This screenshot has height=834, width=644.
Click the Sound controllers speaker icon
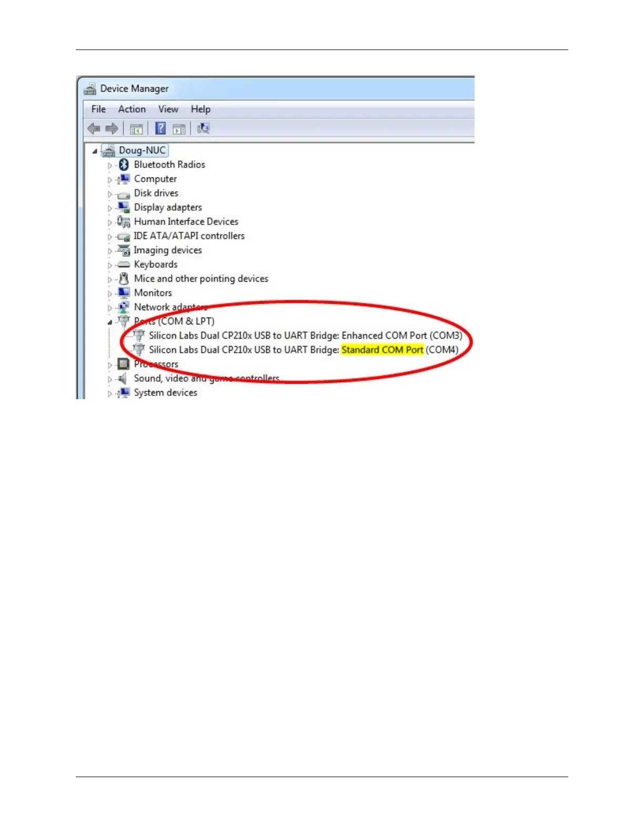pos(123,379)
